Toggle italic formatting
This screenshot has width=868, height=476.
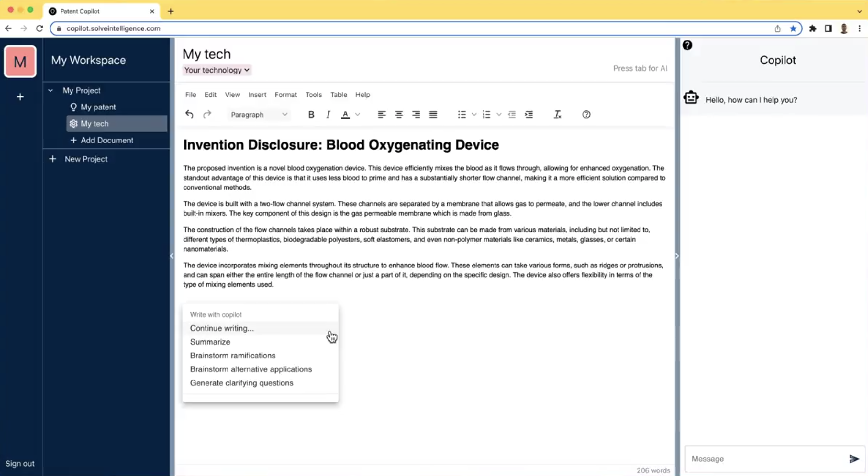pyautogui.click(x=328, y=115)
